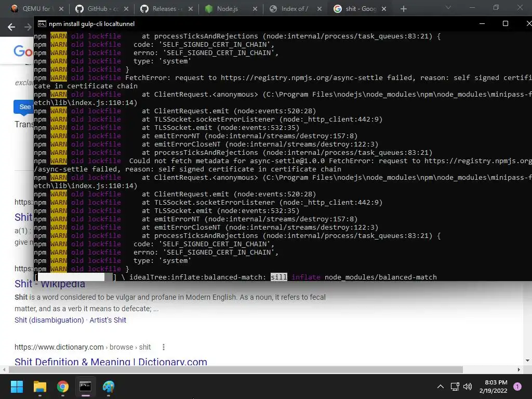Screen dimensions: 532x399
Task: Open the Paint taskbar icon
Action: 108,387
